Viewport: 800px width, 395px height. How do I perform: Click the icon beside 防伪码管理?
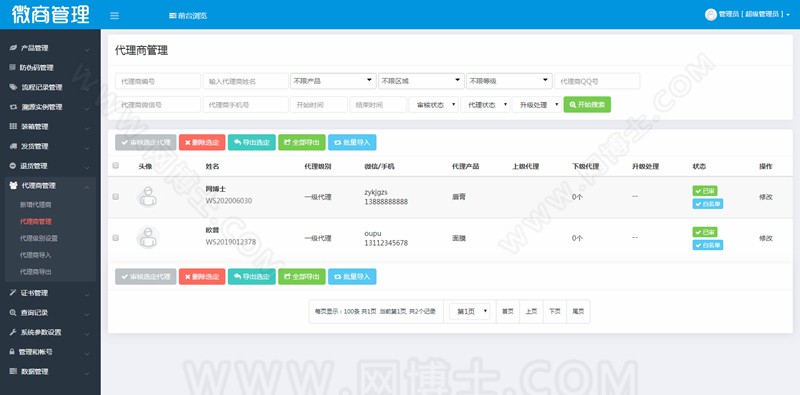pyautogui.click(x=13, y=67)
